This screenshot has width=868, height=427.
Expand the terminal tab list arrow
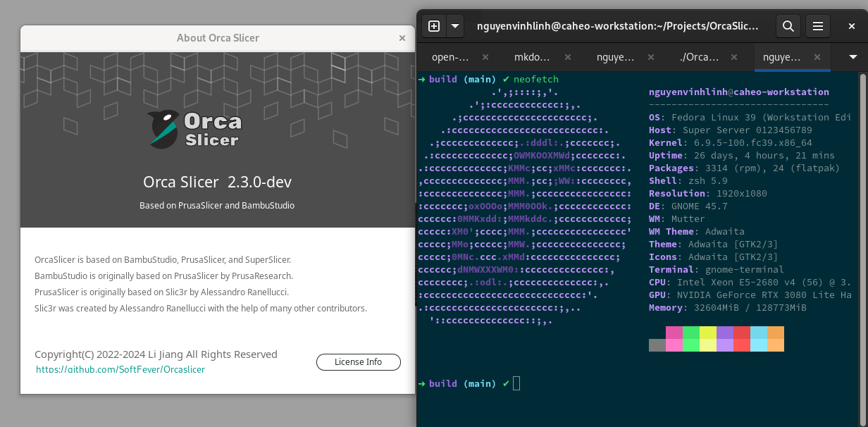[853, 57]
